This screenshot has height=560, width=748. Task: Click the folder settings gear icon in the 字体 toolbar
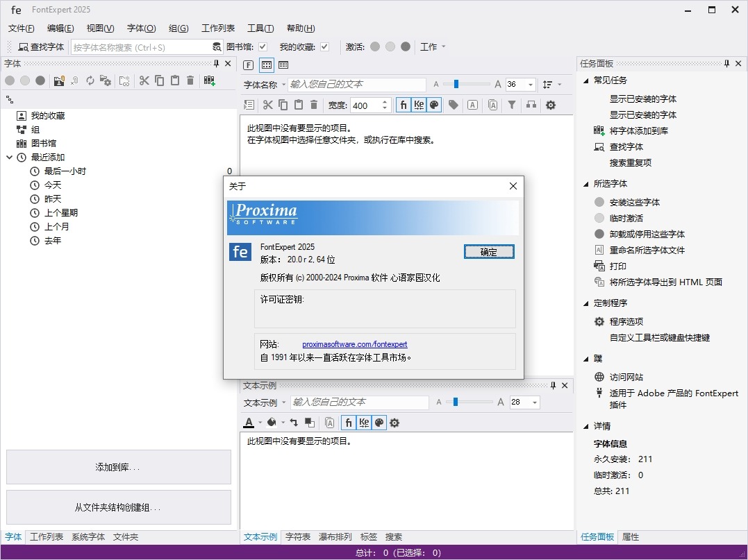point(106,80)
